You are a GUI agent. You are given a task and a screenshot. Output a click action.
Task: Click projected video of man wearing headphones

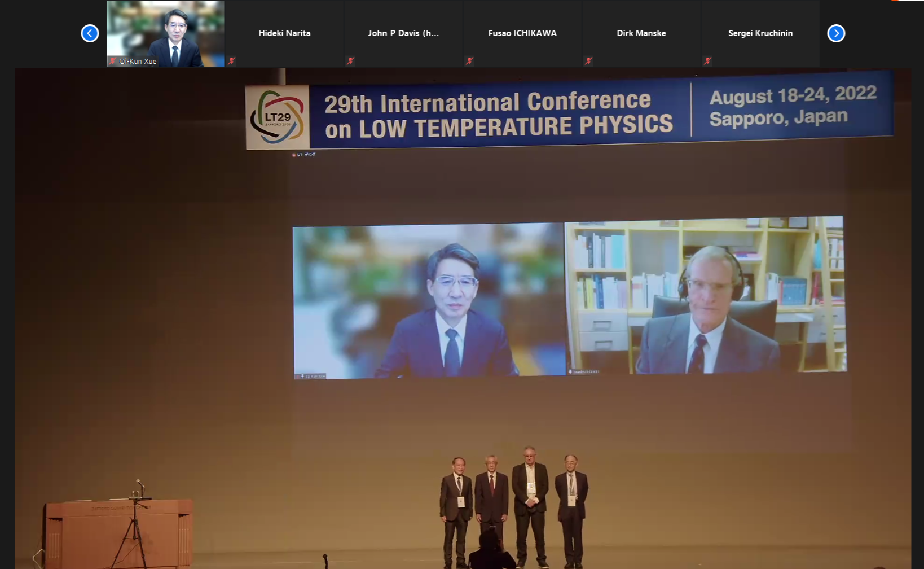pos(705,295)
